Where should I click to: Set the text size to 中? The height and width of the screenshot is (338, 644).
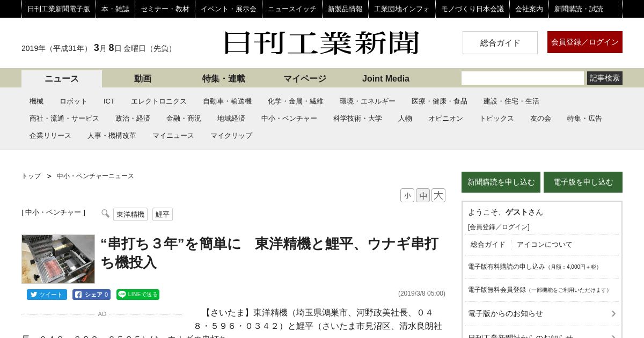(x=423, y=195)
